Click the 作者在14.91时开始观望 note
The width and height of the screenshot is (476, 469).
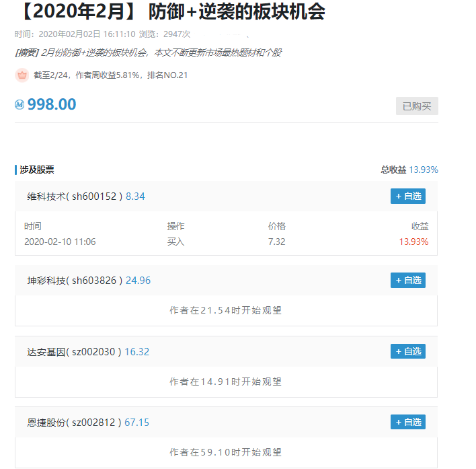click(x=225, y=382)
